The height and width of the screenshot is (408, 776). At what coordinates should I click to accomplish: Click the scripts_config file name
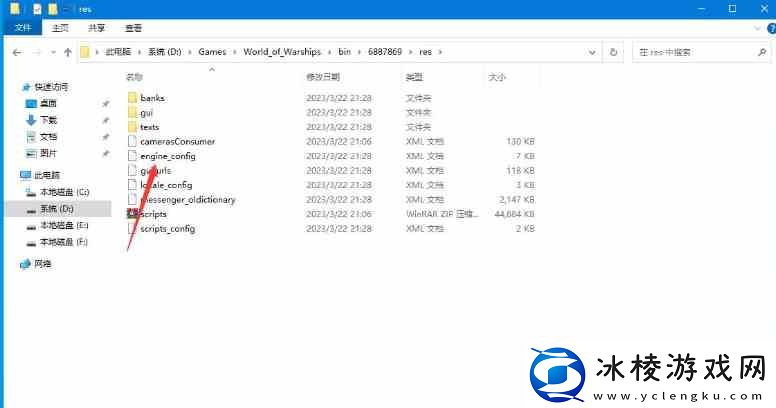pos(168,229)
